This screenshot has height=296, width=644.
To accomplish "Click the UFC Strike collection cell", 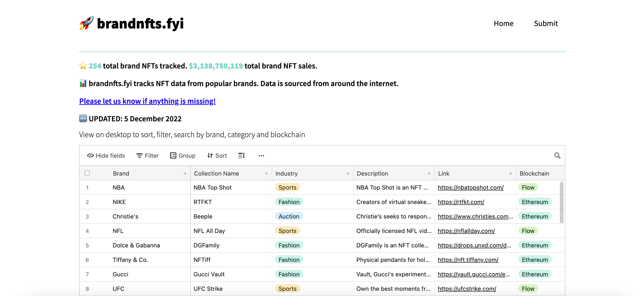I will [231, 289].
